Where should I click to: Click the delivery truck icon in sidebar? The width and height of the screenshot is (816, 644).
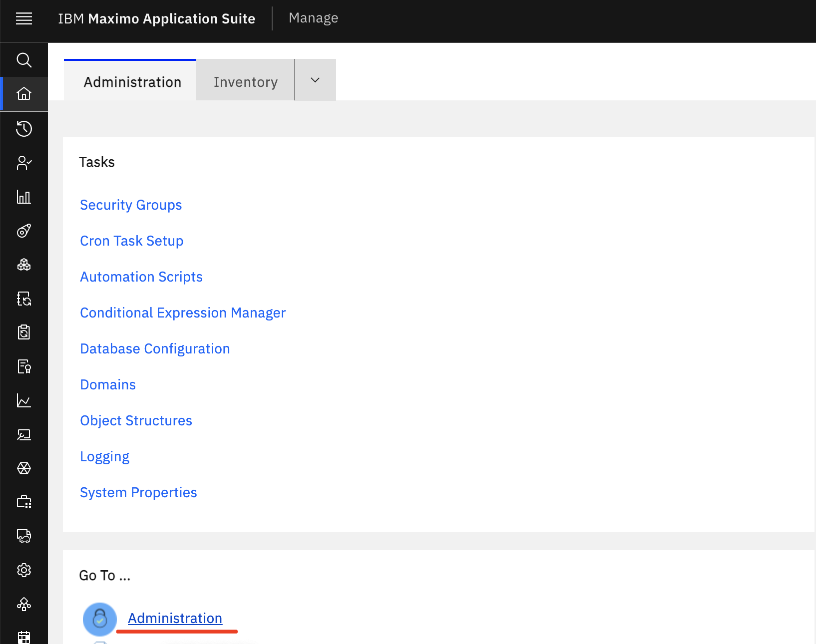click(x=24, y=536)
